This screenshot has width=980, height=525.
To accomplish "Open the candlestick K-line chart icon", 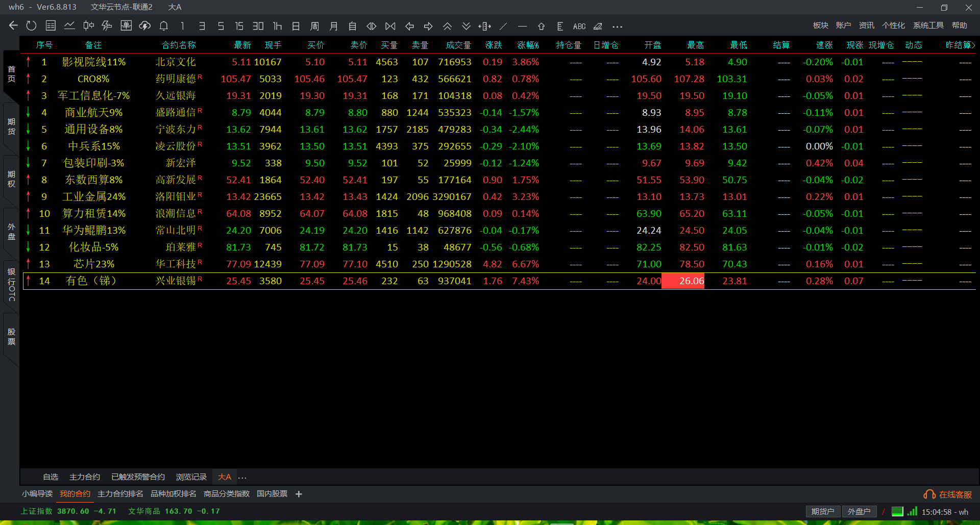I will 88,26.
